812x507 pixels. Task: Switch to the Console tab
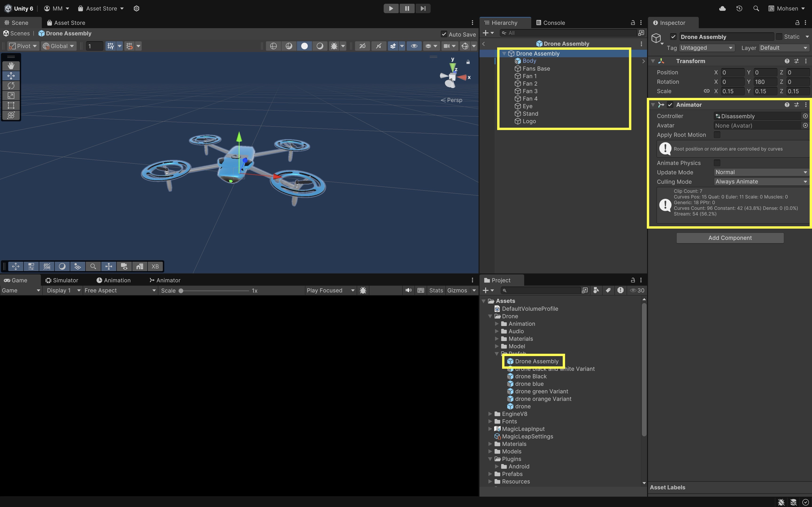pos(551,23)
